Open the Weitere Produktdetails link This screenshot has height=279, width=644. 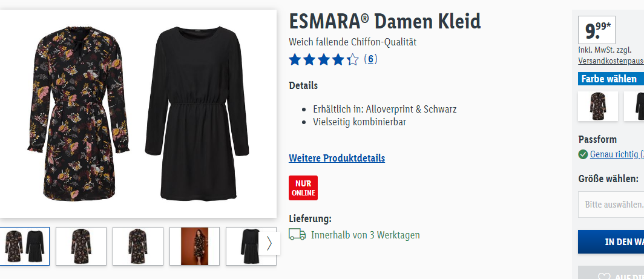337,158
